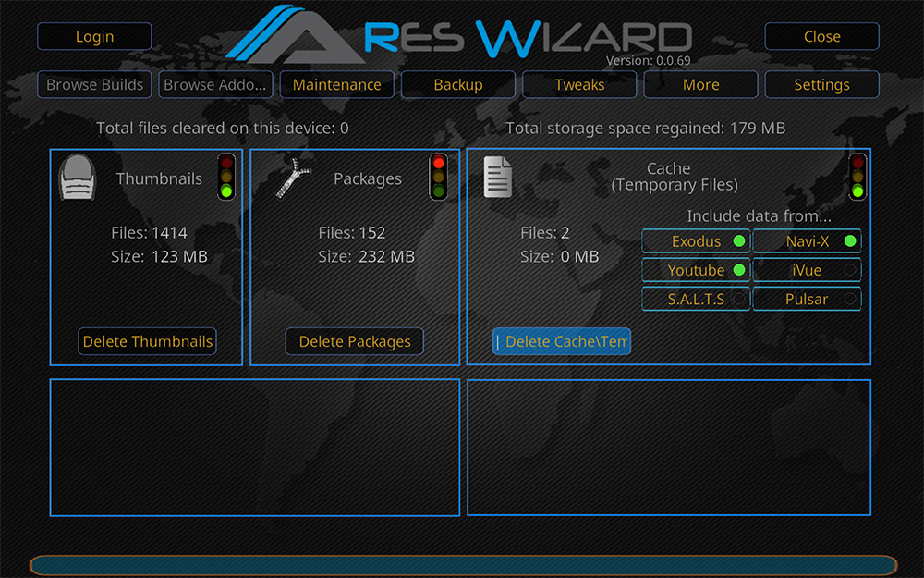Screen dimensions: 924x578
Task: Enable the iVue toggle
Action: [807, 270]
